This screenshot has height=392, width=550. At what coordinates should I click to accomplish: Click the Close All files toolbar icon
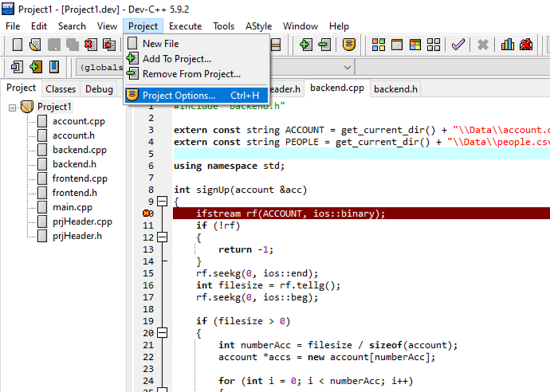click(109, 45)
